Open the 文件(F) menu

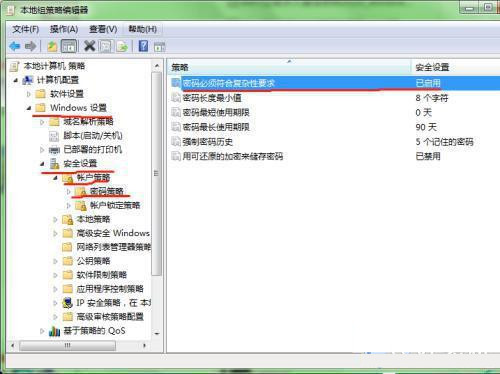[26, 29]
